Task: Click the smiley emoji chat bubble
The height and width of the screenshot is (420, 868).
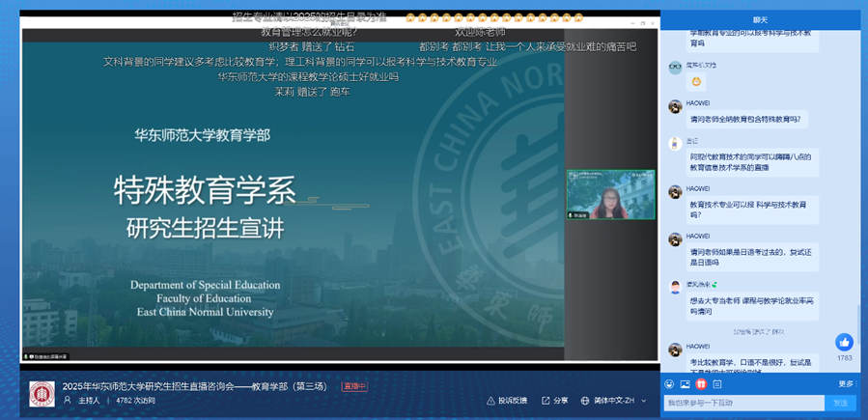Action: (x=696, y=82)
